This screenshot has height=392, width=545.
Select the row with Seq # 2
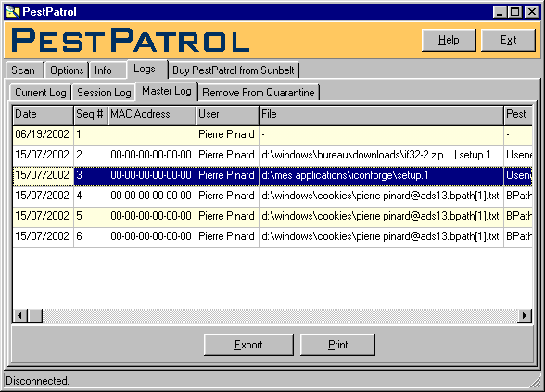272,155
